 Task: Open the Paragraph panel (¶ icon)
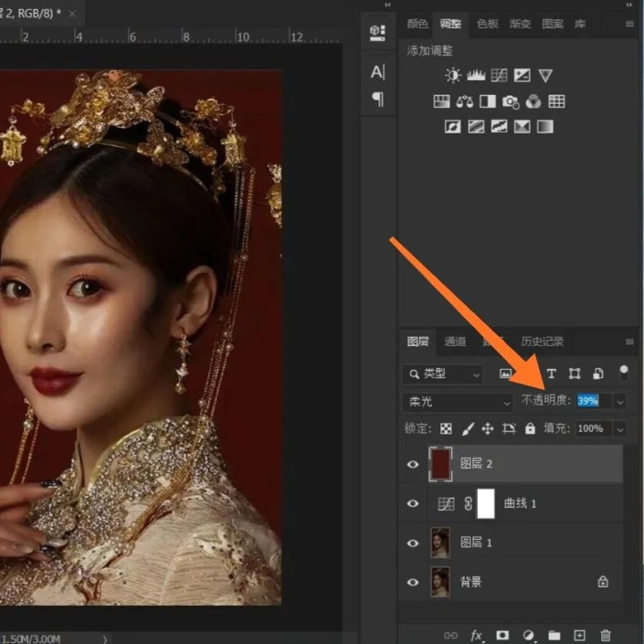377,99
